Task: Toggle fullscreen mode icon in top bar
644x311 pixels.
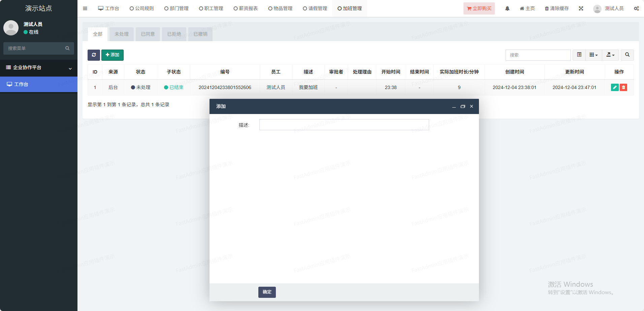Action: pyautogui.click(x=581, y=8)
